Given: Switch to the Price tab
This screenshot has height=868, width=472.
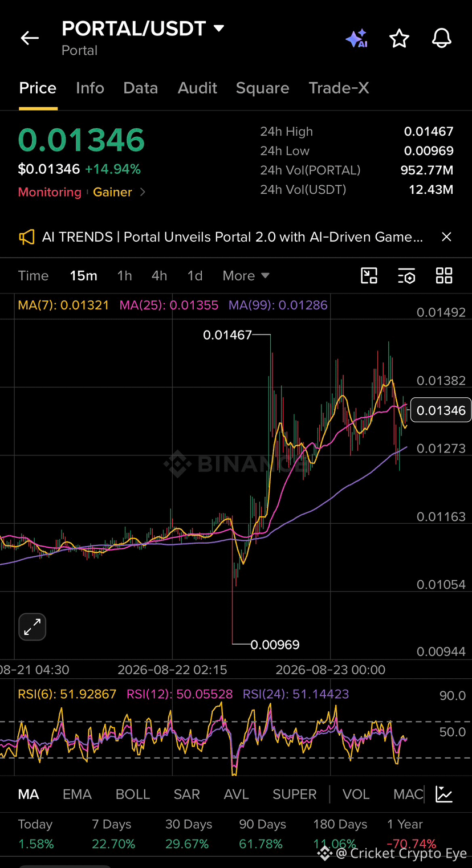Looking at the screenshot, I should 38,88.
